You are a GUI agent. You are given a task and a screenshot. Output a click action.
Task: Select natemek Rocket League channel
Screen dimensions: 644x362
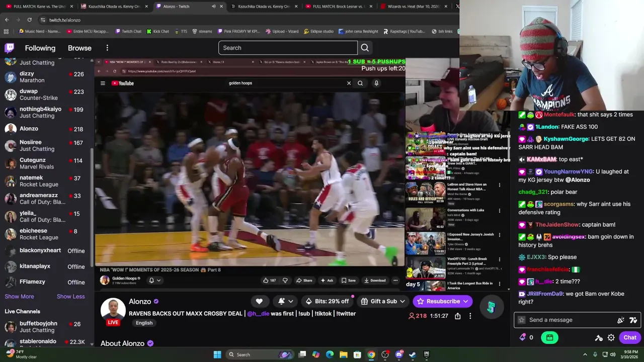point(47,181)
